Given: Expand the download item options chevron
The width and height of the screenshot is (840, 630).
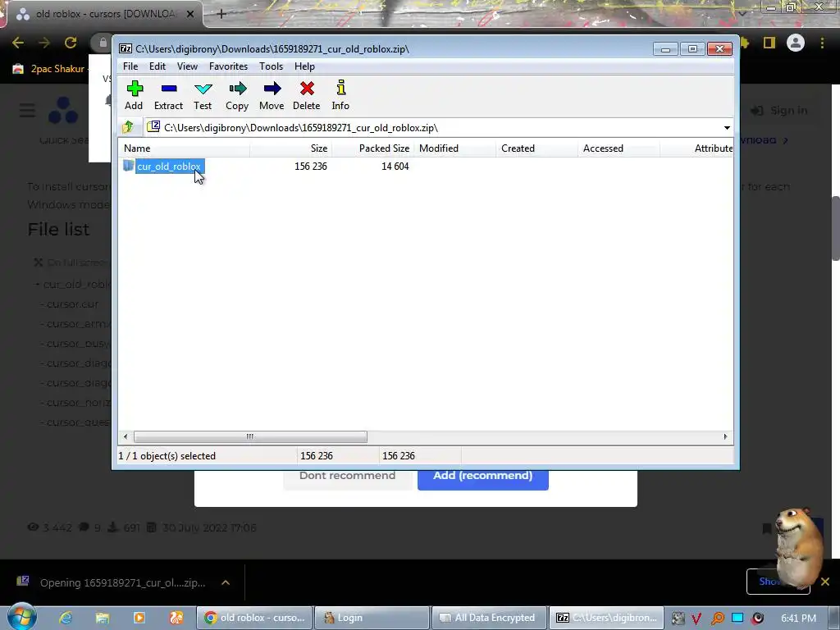Looking at the screenshot, I should click(x=226, y=583).
